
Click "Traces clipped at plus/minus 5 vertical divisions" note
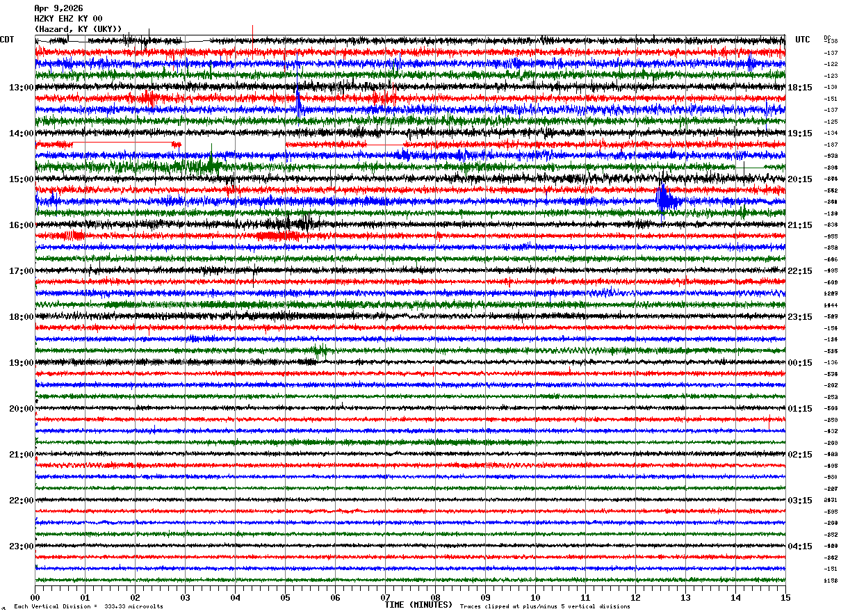545,606
